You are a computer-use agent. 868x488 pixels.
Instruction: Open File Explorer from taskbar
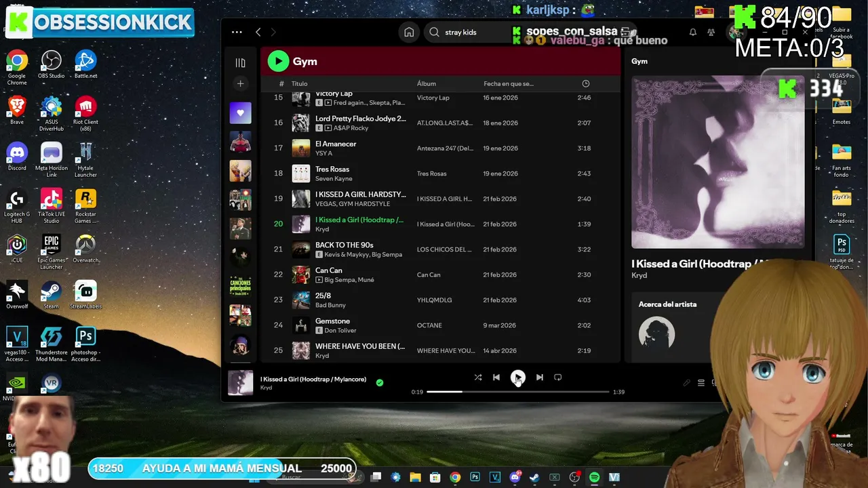(415, 477)
